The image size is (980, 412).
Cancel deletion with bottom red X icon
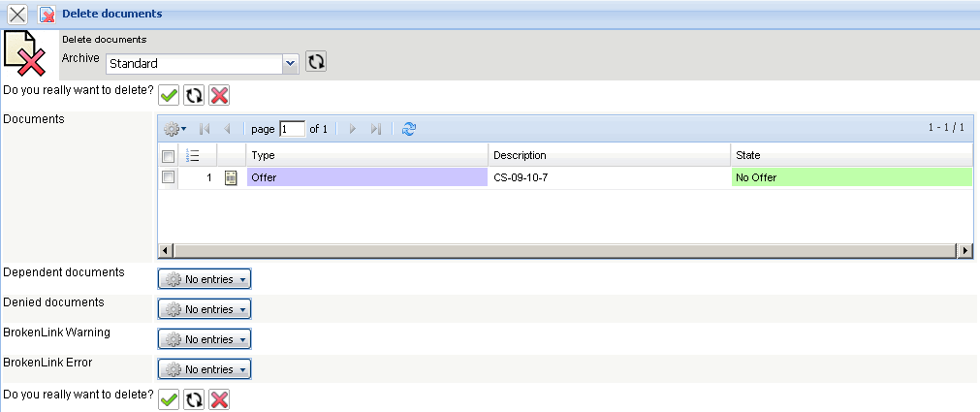click(x=219, y=399)
